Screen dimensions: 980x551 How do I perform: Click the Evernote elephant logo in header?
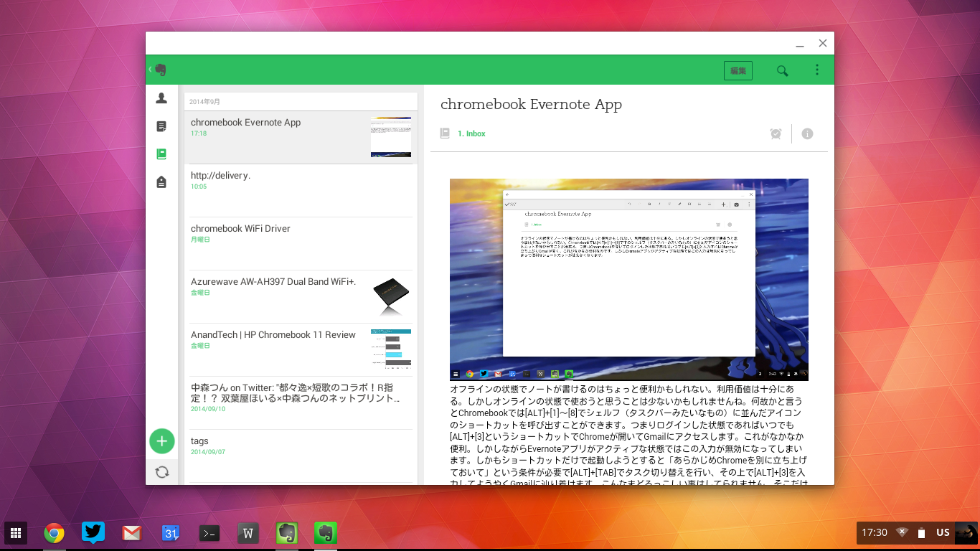click(x=159, y=70)
